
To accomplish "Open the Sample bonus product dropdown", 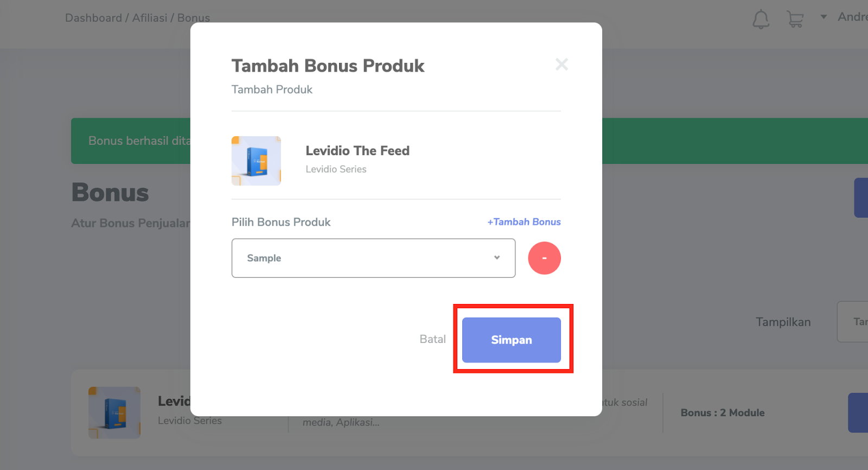I will (x=373, y=258).
